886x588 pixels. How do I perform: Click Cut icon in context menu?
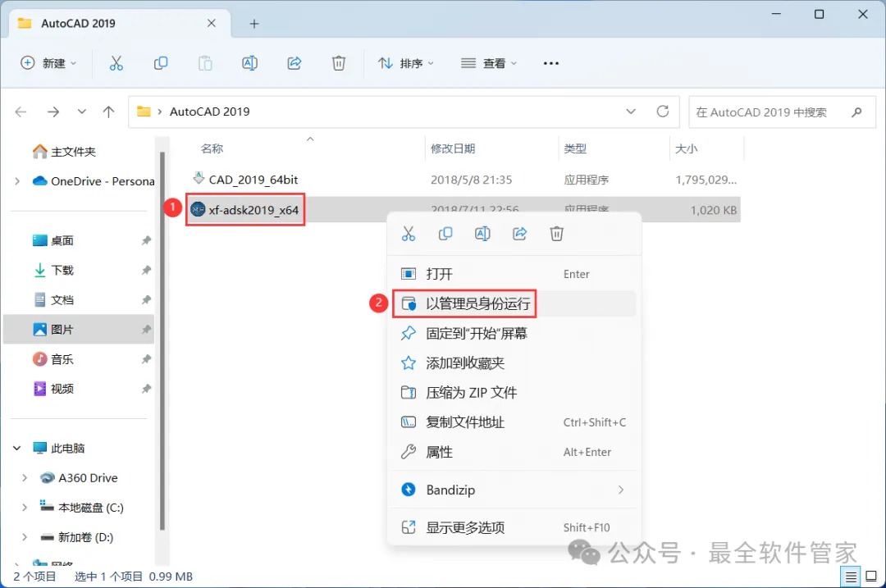tap(409, 234)
